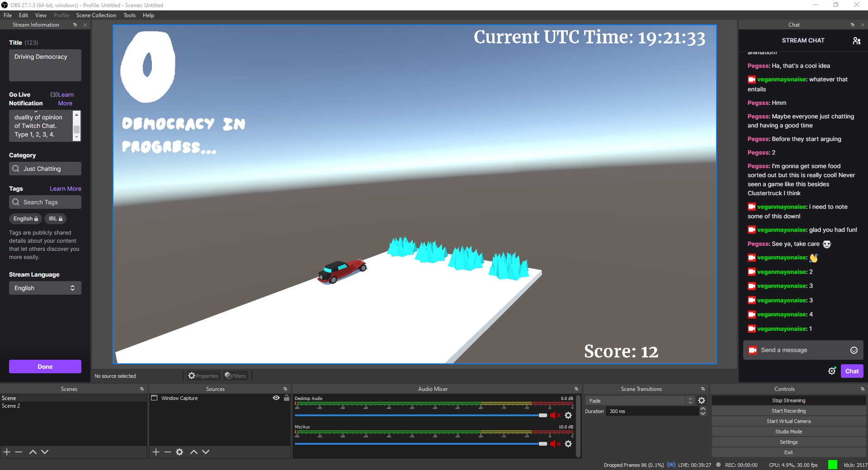868x470 pixels.
Task: Open Desktop Audio settings gear
Action: pyautogui.click(x=568, y=415)
